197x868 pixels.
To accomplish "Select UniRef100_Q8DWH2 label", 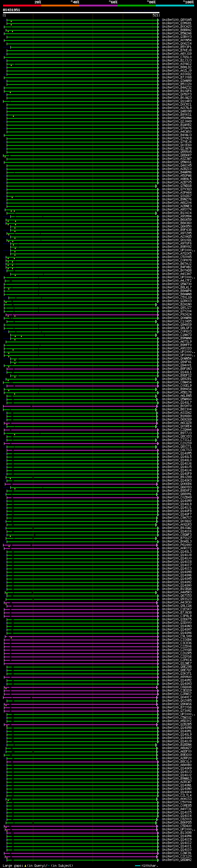I will [x=177, y=860].
